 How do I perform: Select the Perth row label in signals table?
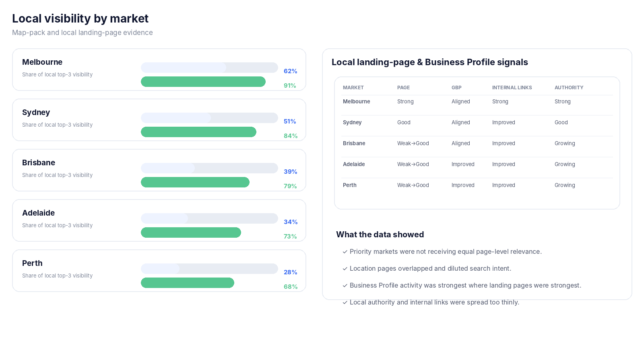[x=350, y=185]
